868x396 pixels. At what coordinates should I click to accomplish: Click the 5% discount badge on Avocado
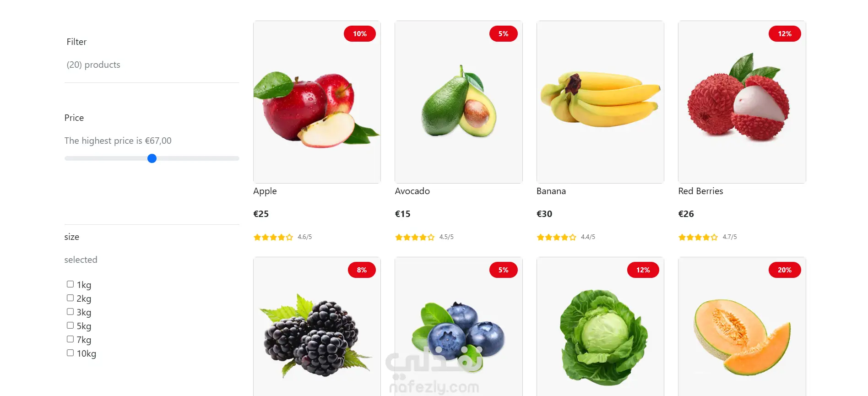click(503, 34)
